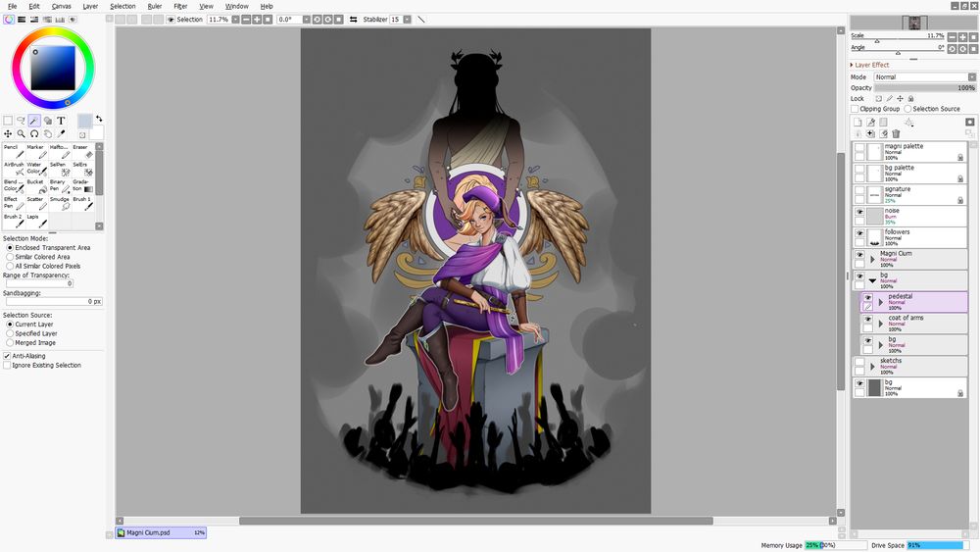
Task: Choose the Pencil brush
Action: [x=14, y=151]
